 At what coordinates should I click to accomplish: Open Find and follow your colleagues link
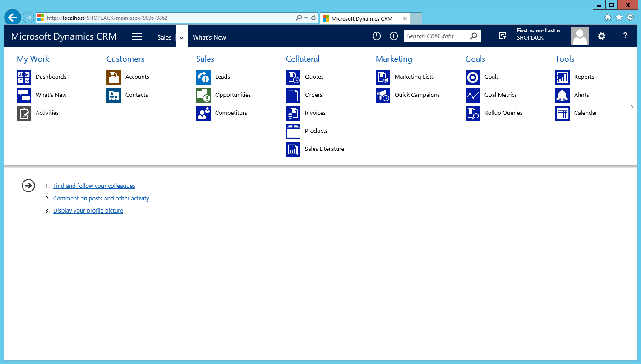[94, 186]
